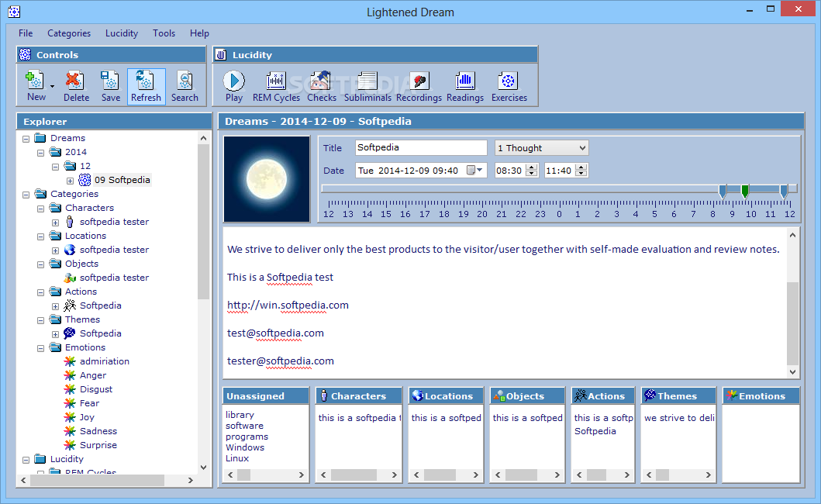Click the left blue sleep-start slider handle
The width and height of the screenshot is (821, 504).
pyautogui.click(x=723, y=191)
